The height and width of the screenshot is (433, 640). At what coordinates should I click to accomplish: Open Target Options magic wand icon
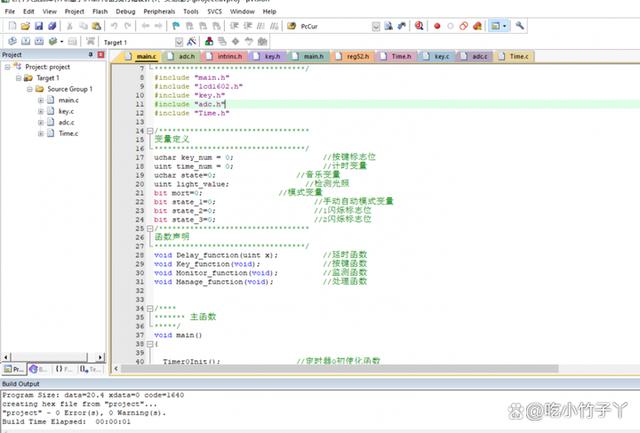tap(192, 42)
